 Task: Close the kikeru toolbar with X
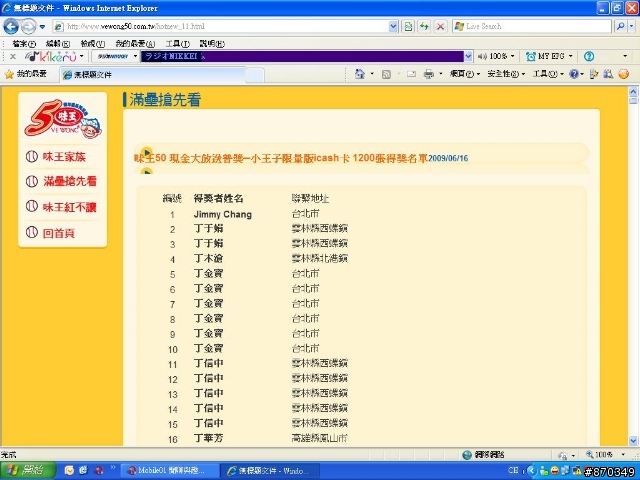tap(13, 56)
